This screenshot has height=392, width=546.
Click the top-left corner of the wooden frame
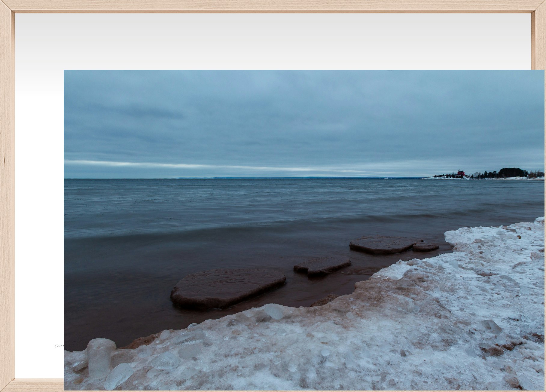tap(6, 6)
